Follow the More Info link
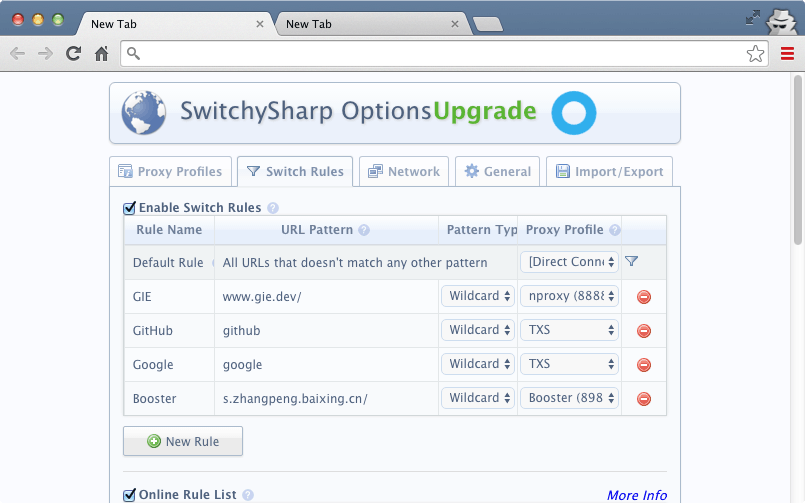This screenshot has width=805, height=503. tap(637, 495)
